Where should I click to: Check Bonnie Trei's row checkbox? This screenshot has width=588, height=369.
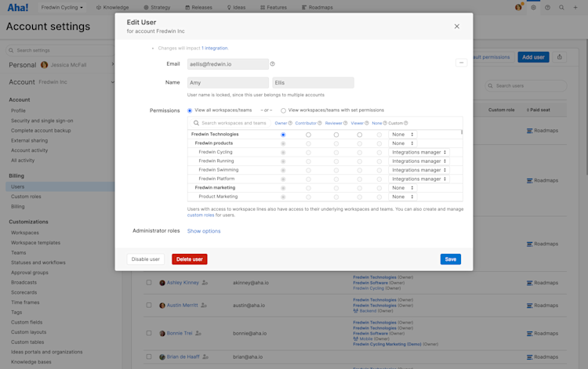coord(149,333)
